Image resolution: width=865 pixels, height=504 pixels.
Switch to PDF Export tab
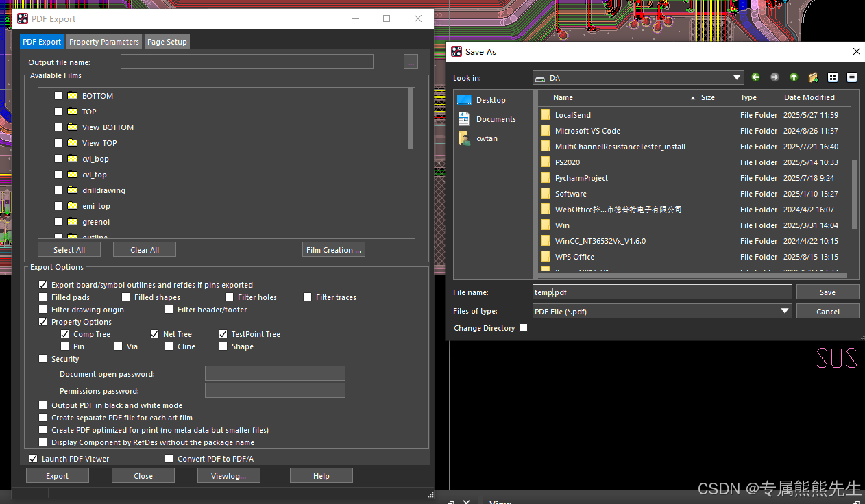coord(42,42)
